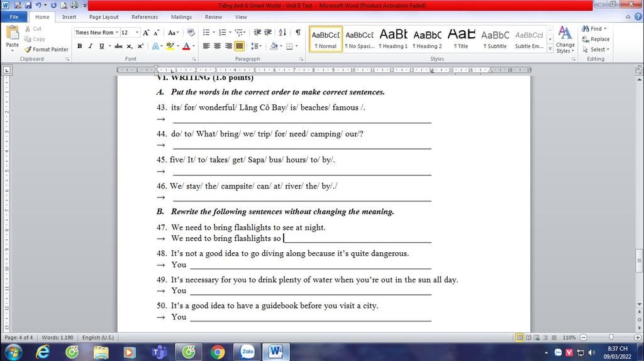Screen dimensions: 644x361
Task: Click the Numbering list icon
Action: (223, 33)
